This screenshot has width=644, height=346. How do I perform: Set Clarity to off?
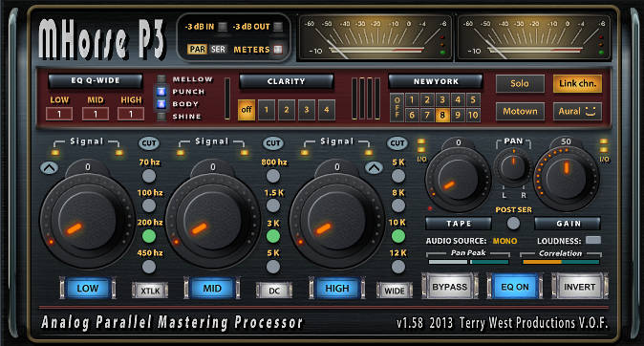coord(247,110)
